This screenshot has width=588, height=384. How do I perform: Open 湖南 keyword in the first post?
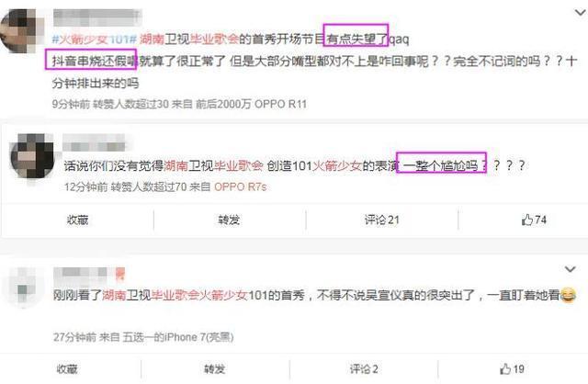click(x=152, y=39)
